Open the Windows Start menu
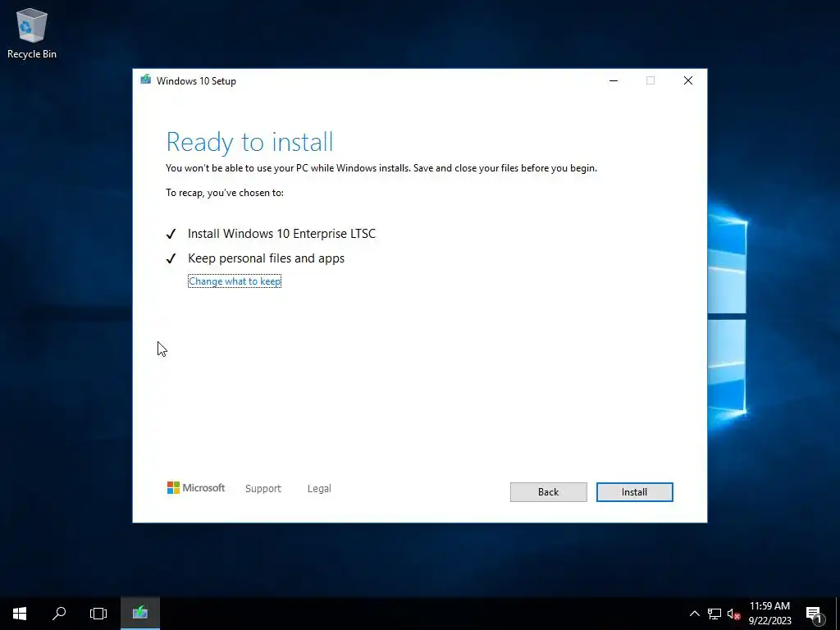Screen dimensions: 840x630 20,614
